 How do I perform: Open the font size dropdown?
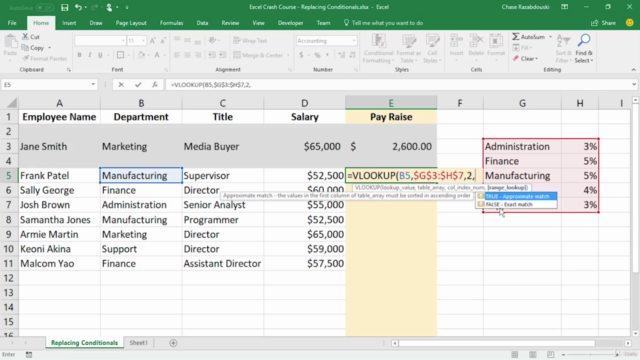(143, 41)
